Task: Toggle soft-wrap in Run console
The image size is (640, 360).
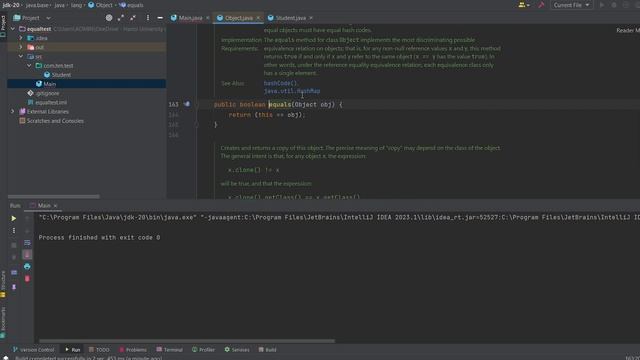Action: pos(27,243)
